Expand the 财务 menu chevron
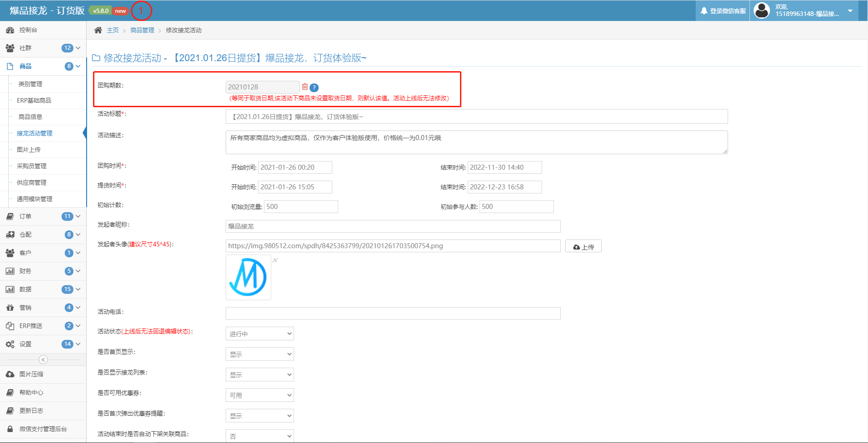The width and height of the screenshot is (868, 443). click(x=78, y=271)
